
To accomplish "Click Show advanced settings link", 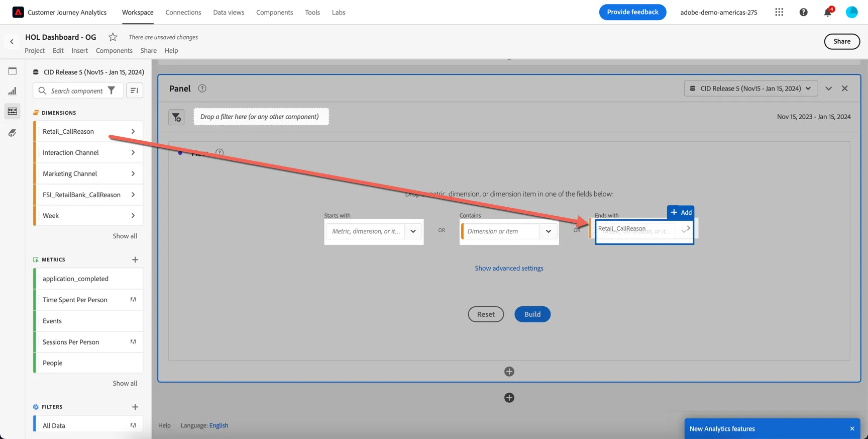I will (509, 268).
